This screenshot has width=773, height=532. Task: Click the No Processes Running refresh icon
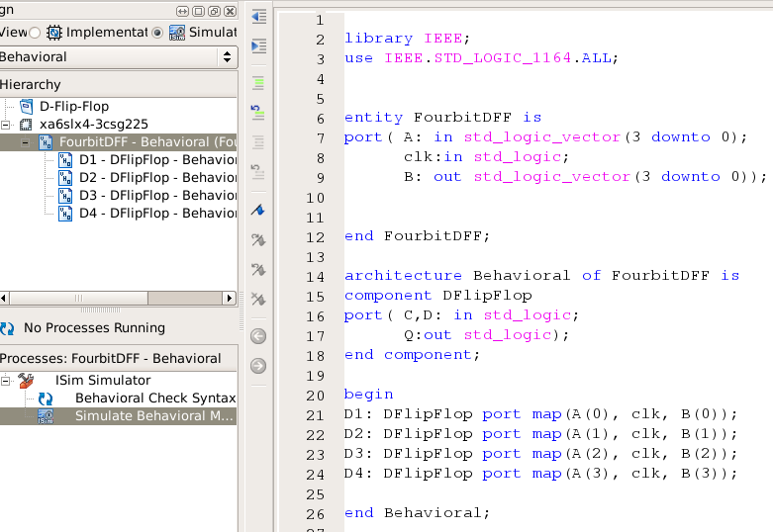(x=7, y=328)
